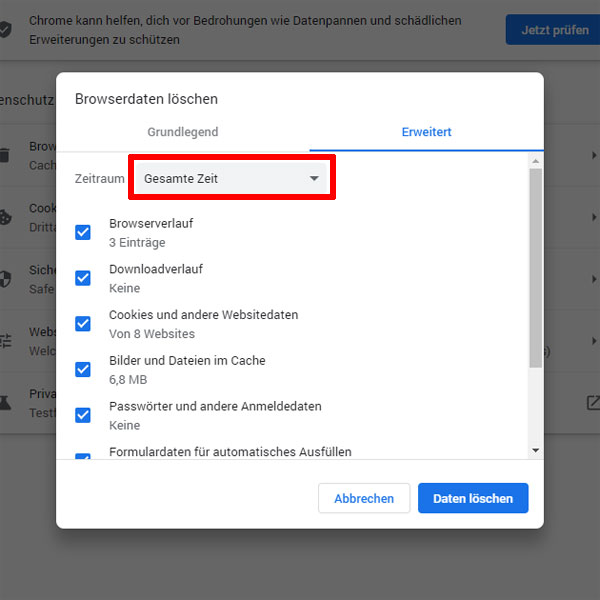Click the dialog's vertical scrollbar thumb
This screenshot has width=600, height=600.
(x=535, y=270)
